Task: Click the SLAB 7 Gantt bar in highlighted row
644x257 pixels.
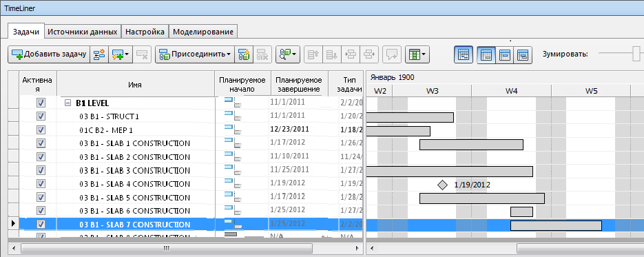Action: tap(556, 225)
